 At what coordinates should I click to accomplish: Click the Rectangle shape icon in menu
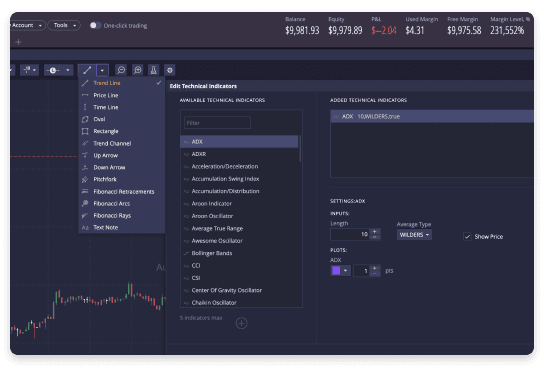tap(85, 131)
